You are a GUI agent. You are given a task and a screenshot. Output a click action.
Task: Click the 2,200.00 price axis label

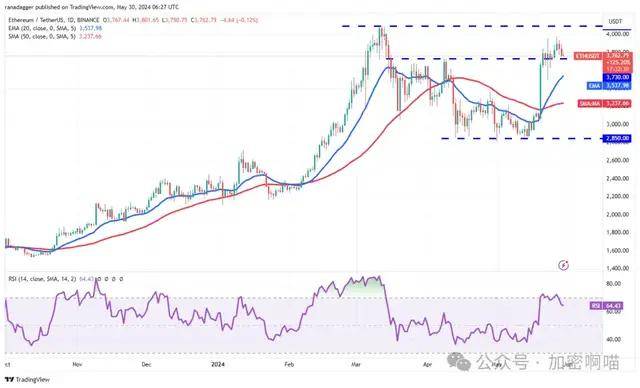tap(617, 196)
